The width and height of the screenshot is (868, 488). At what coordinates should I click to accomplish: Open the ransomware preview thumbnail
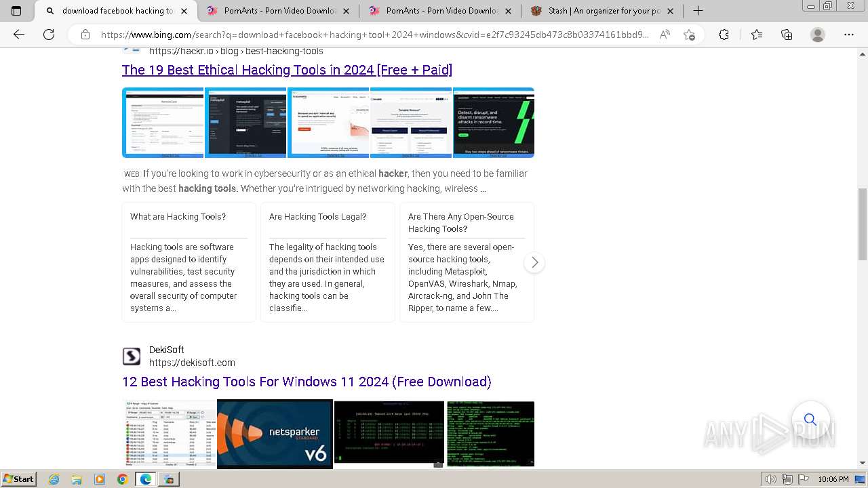click(494, 123)
